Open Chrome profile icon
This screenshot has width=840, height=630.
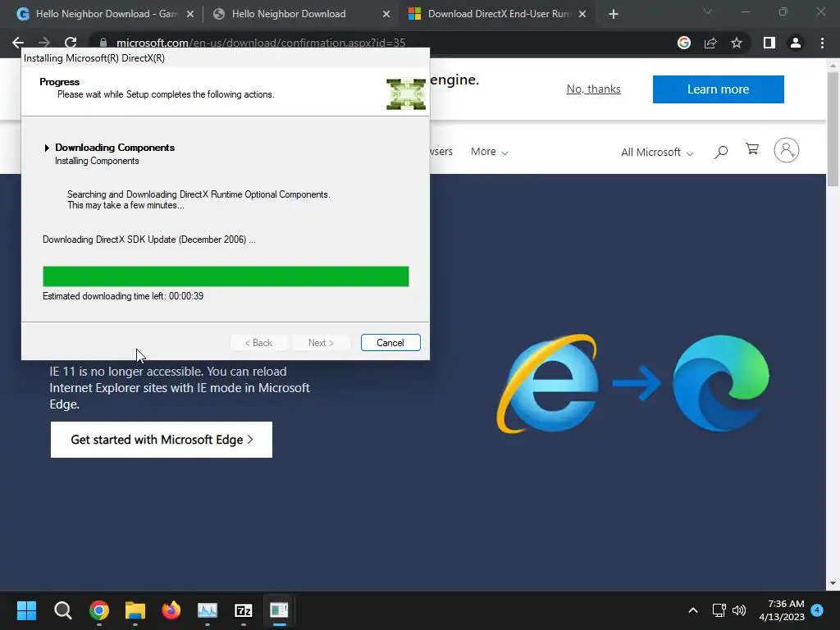796,43
